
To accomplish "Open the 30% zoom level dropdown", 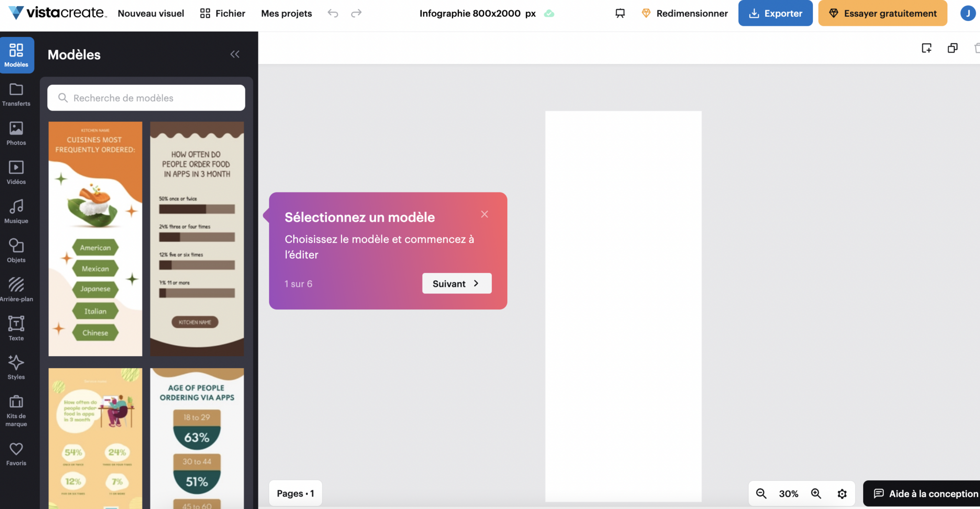I will pyautogui.click(x=788, y=494).
